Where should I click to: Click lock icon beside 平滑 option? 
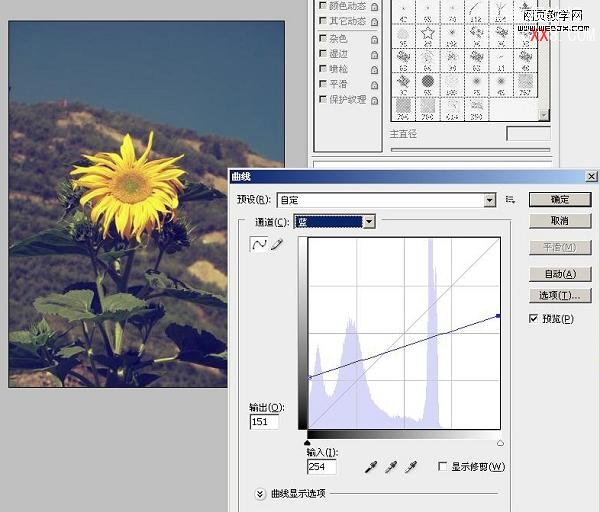click(x=373, y=85)
